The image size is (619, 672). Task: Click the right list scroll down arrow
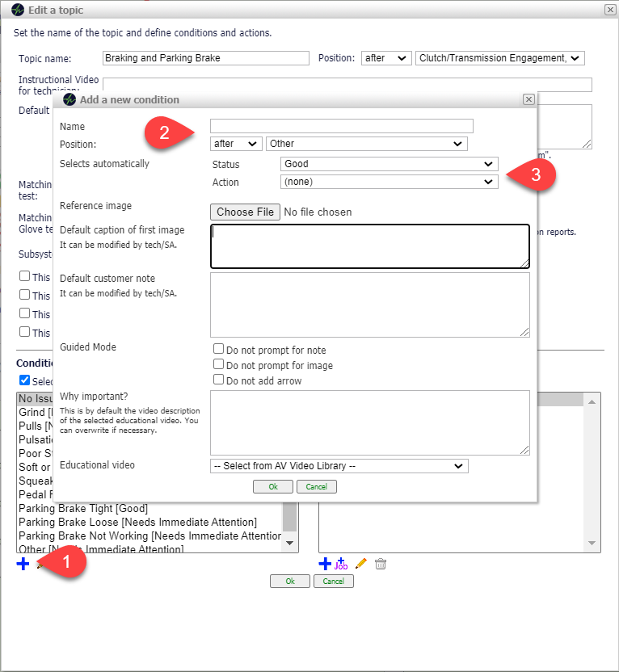click(592, 543)
